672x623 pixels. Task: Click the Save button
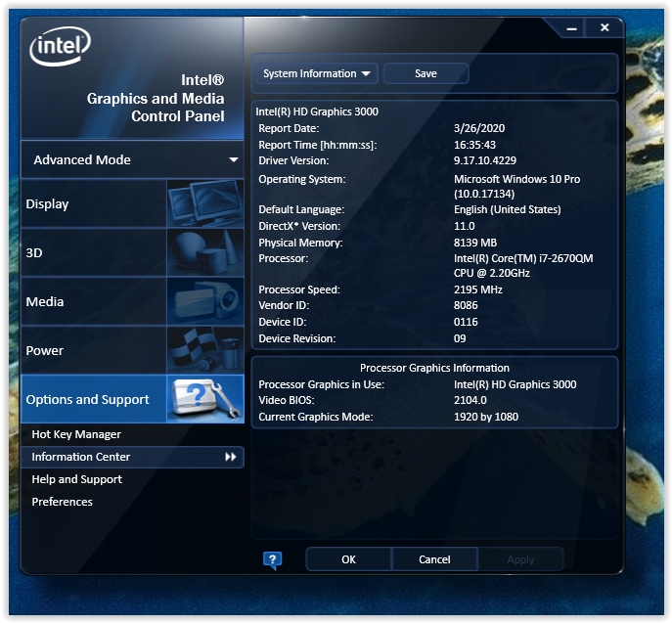(x=426, y=73)
